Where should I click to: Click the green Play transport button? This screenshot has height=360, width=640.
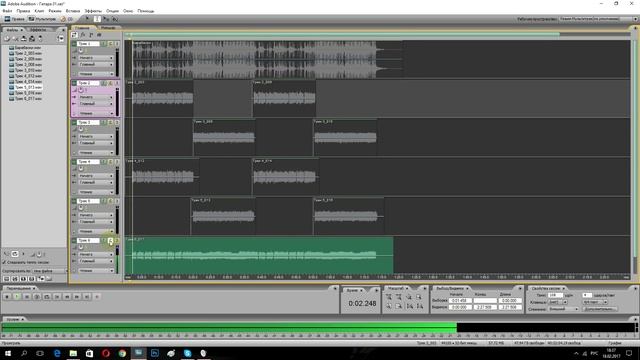[x=17, y=297]
